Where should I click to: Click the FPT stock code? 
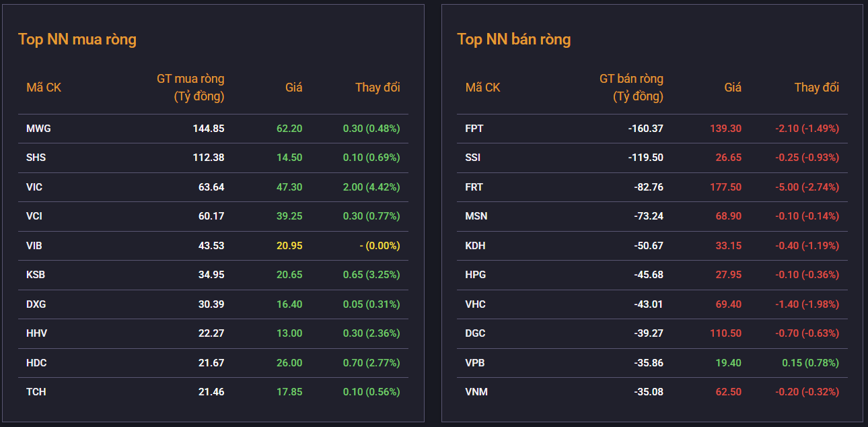pos(474,129)
